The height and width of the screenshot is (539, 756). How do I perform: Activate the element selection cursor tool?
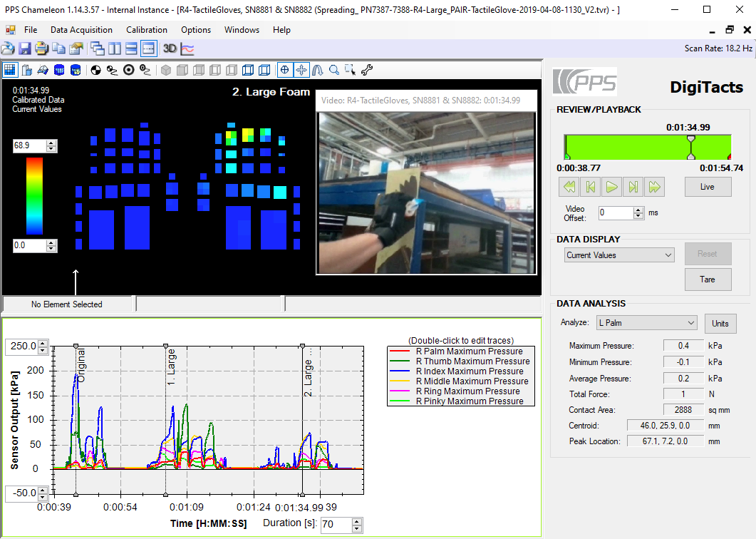pos(351,70)
